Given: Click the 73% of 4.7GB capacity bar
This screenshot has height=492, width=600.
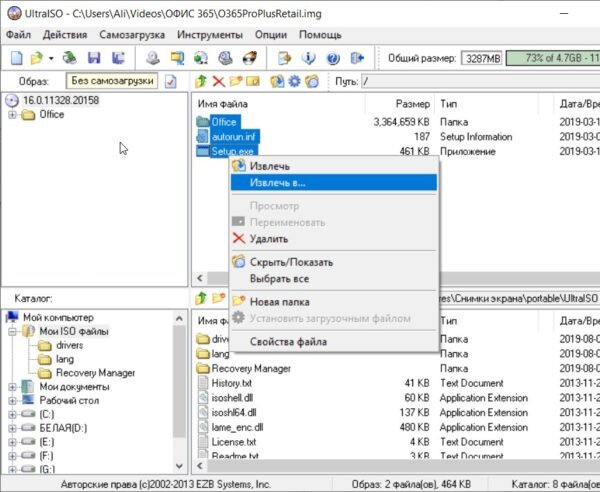Looking at the screenshot, I should tap(553, 58).
